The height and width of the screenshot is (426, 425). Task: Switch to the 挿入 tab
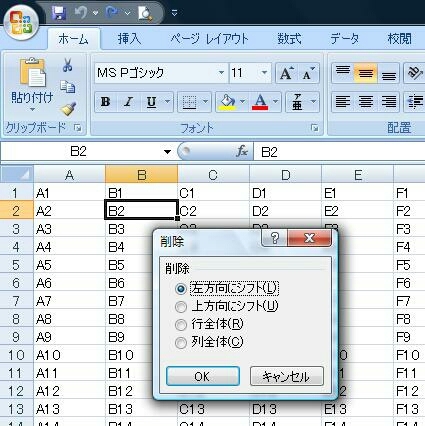click(129, 39)
